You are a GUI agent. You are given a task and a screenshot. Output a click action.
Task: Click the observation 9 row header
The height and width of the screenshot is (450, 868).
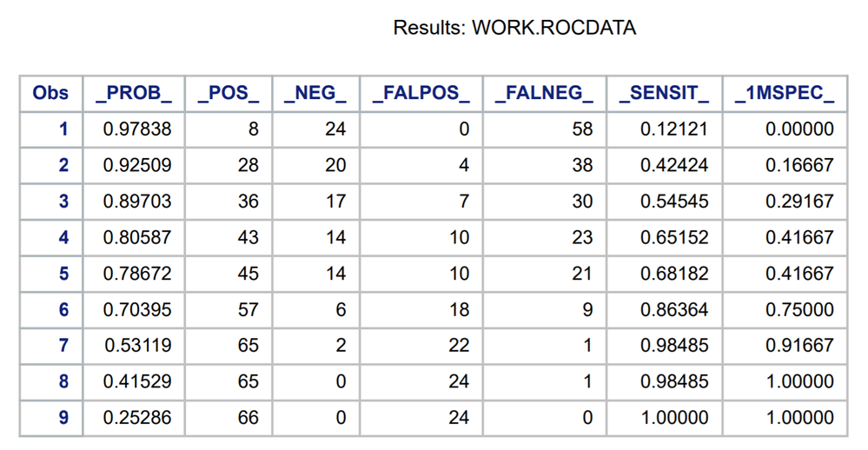click(63, 418)
